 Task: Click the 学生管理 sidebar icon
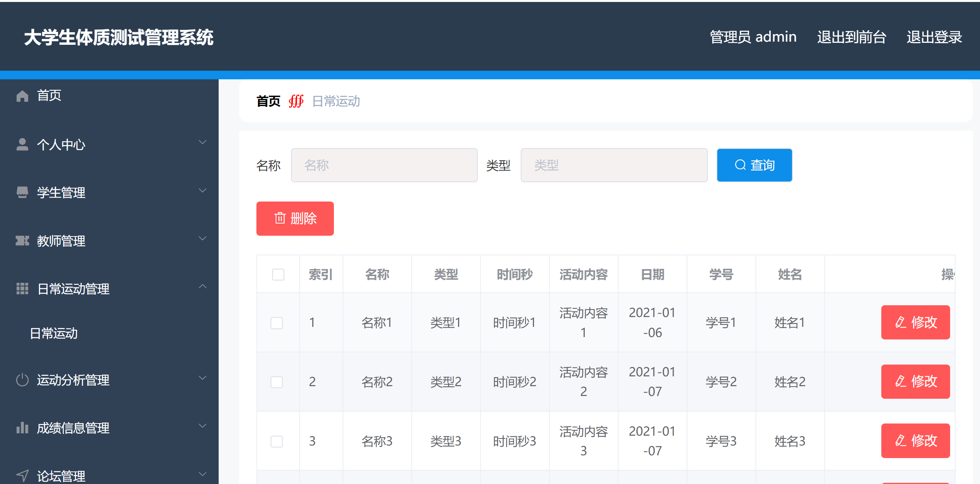pos(22,191)
